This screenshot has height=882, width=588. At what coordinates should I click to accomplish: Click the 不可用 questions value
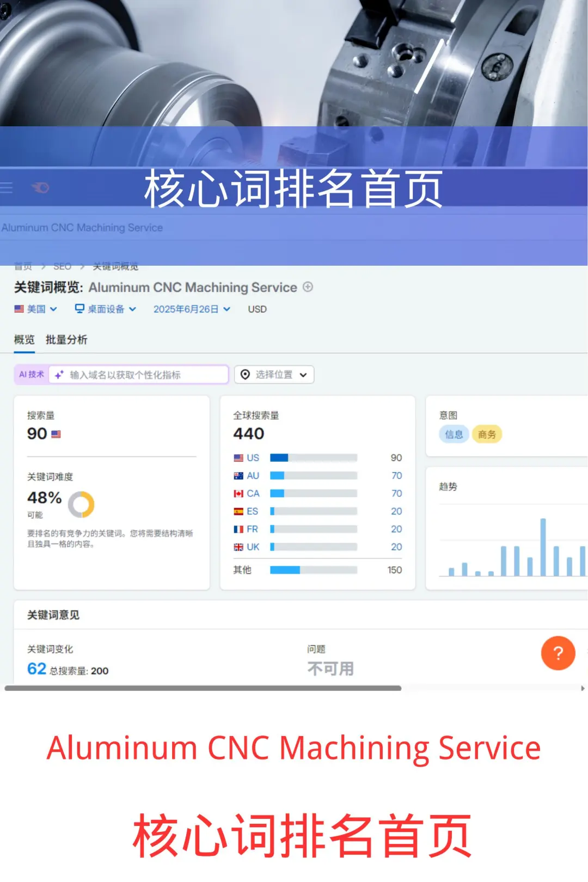[330, 669]
